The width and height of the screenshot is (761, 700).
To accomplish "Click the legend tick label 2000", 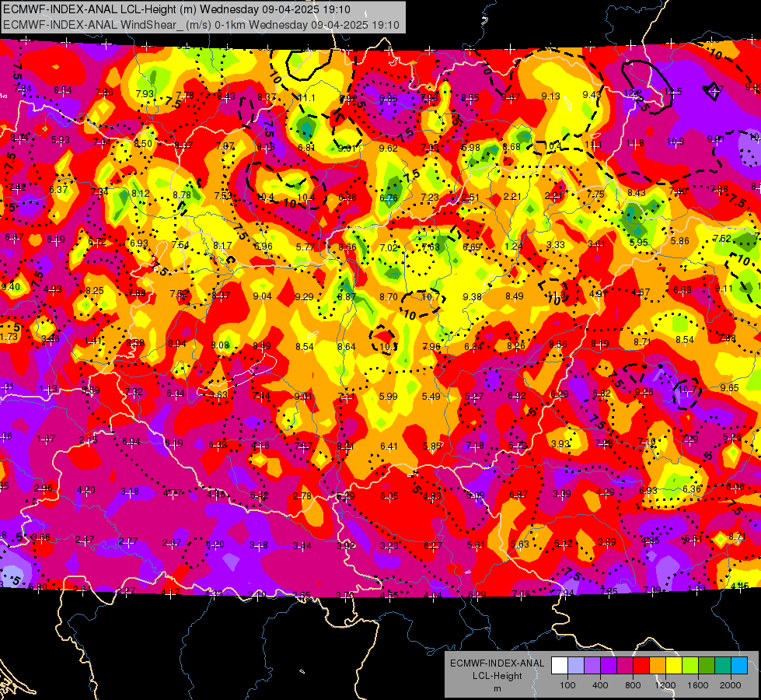I will tap(731, 685).
